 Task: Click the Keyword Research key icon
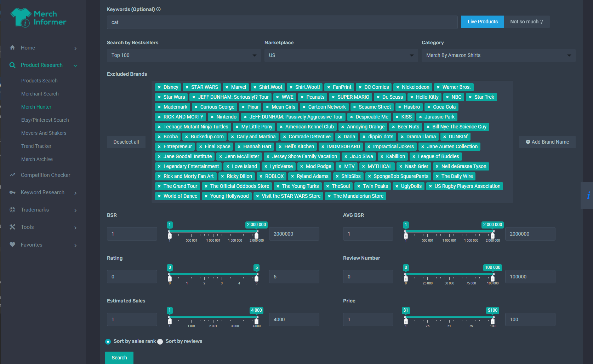click(12, 192)
